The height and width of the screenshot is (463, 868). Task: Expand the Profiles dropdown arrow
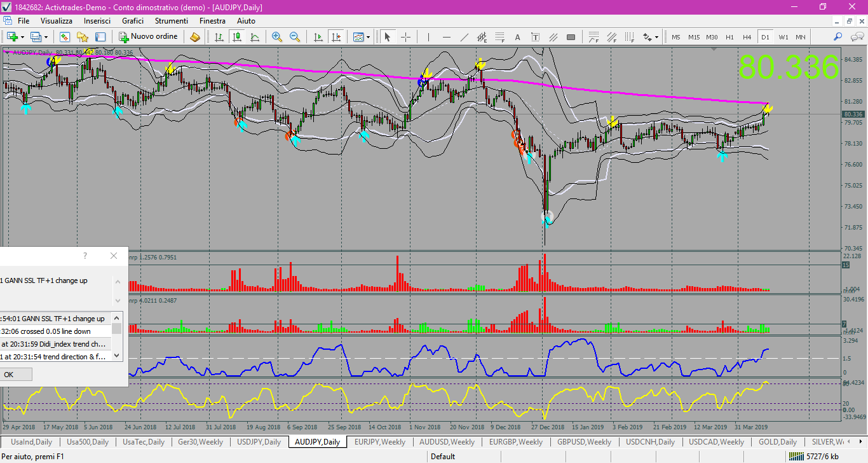(x=46, y=37)
